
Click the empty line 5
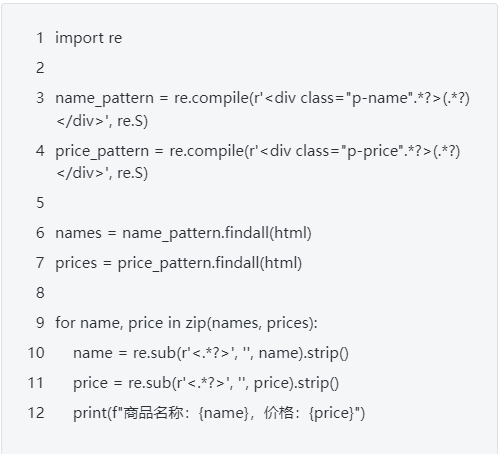tap(250, 203)
